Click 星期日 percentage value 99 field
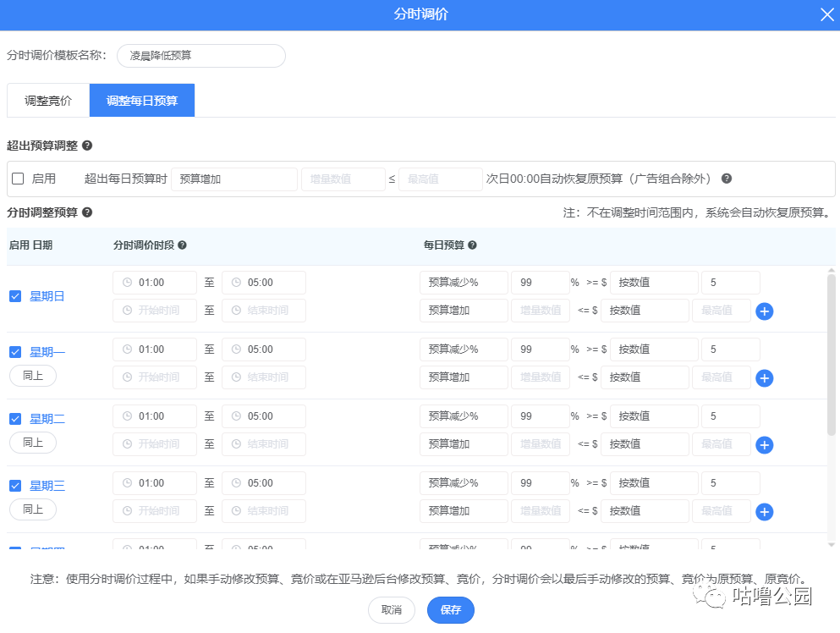This screenshot has width=840, height=633. click(541, 283)
